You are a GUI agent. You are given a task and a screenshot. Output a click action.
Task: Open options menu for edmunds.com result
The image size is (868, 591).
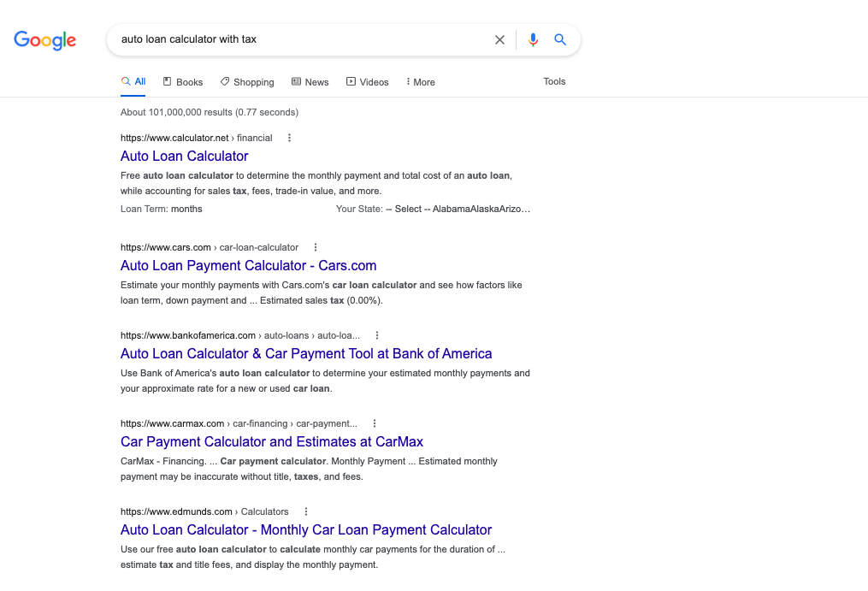click(305, 511)
